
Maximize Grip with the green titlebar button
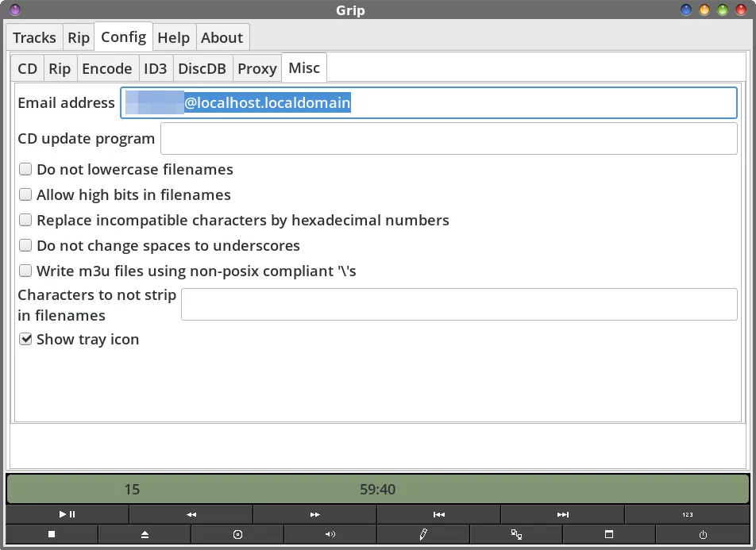(x=723, y=10)
